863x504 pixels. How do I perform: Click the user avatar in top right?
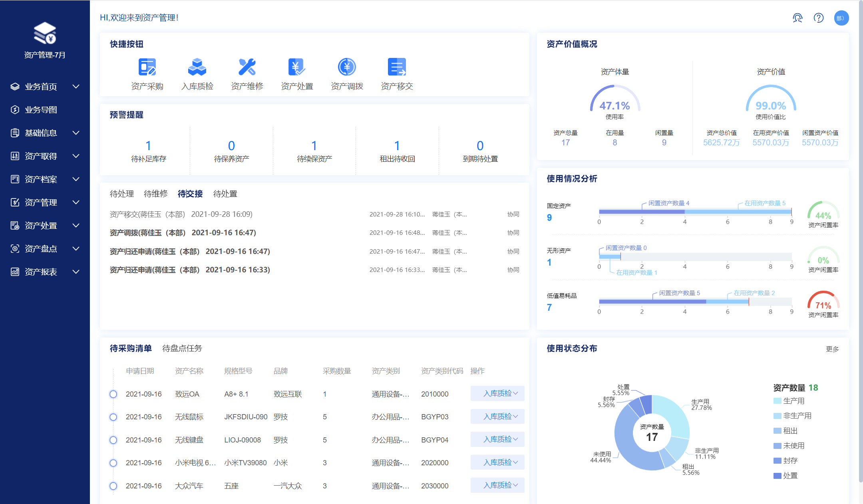841,18
